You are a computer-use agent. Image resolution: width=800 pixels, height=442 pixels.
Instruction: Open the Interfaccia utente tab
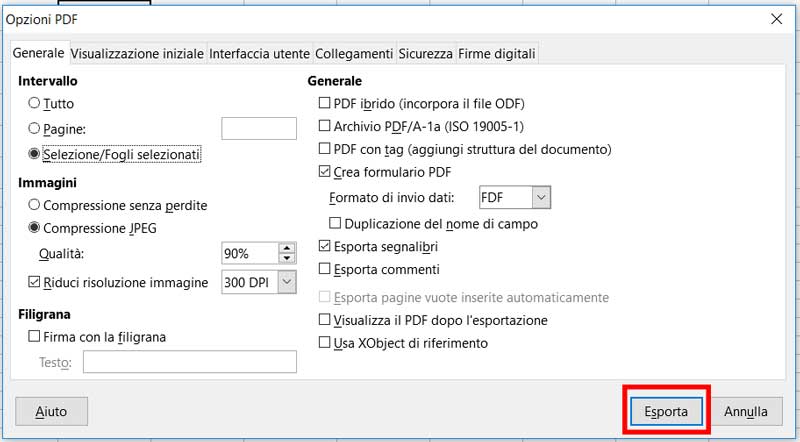click(259, 54)
